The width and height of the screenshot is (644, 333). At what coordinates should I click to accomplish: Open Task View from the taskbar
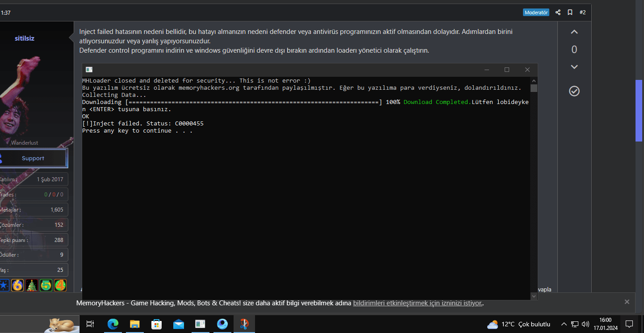(90, 325)
